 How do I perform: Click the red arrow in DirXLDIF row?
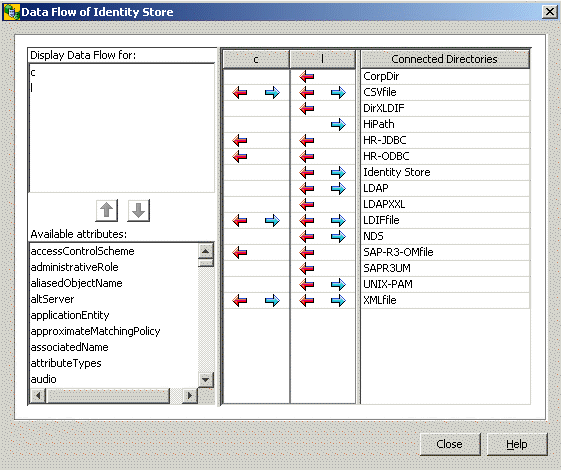coord(307,108)
